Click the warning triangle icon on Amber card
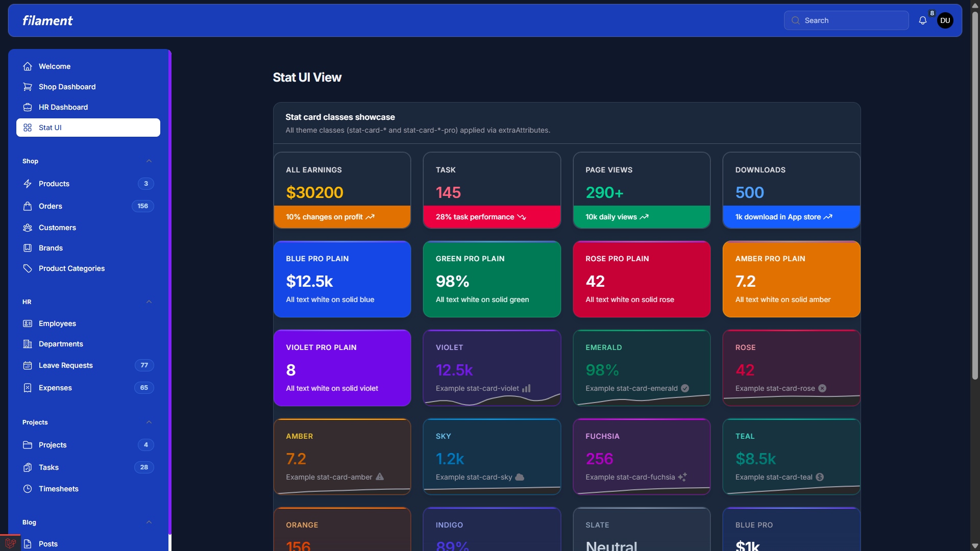The width and height of the screenshot is (980, 551). (380, 477)
